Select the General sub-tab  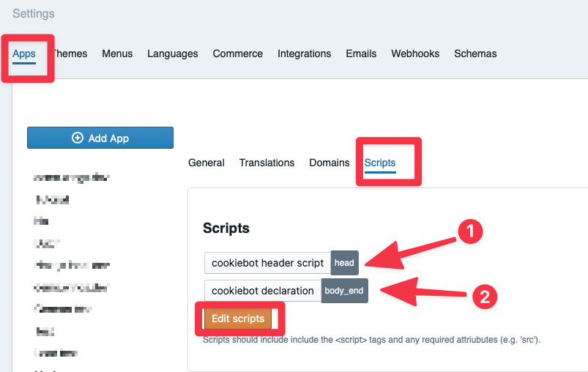coord(206,163)
